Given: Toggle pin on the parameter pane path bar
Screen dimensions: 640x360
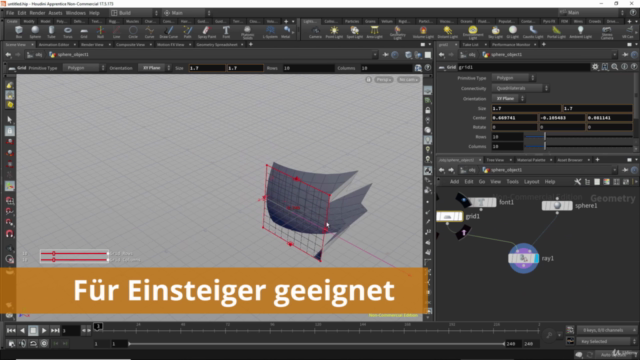Looking at the screenshot, I should tap(625, 54).
